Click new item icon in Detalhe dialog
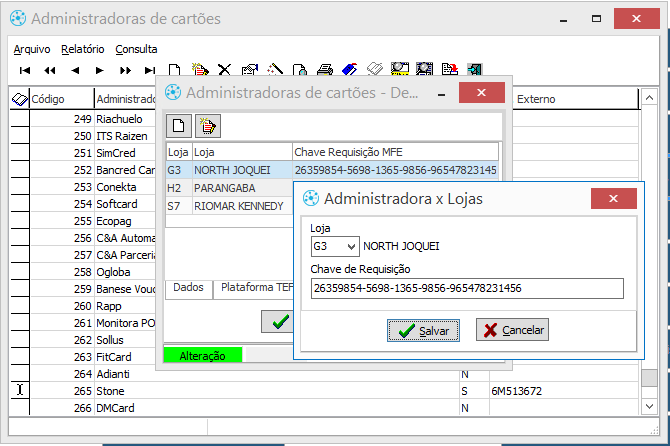The height and width of the screenshot is (446, 670). (179, 126)
